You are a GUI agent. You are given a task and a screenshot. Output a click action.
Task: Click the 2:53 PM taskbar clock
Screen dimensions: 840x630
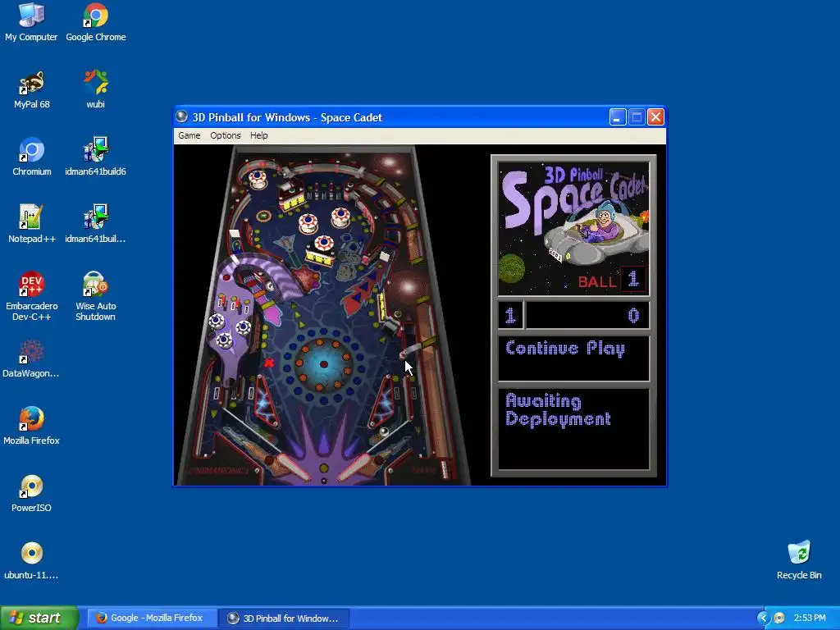click(x=810, y=618)
